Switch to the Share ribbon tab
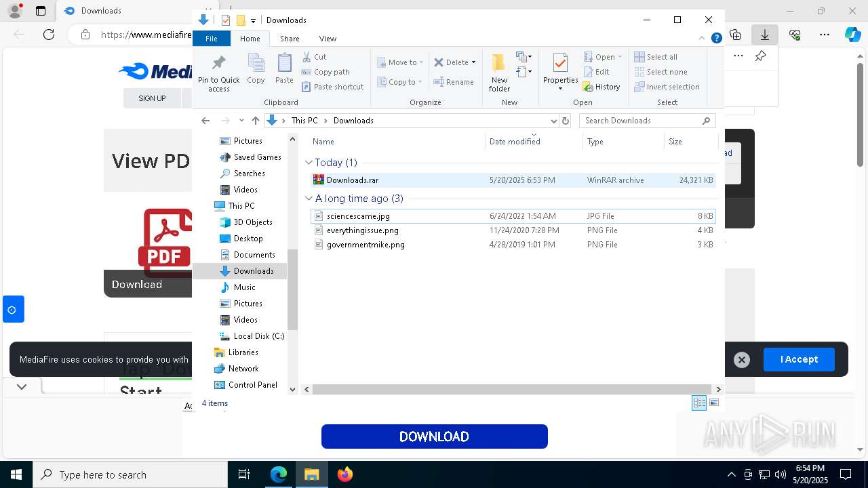Image resolution: width=868 pixels, height=488 pixels. click(x=290, y=39)
